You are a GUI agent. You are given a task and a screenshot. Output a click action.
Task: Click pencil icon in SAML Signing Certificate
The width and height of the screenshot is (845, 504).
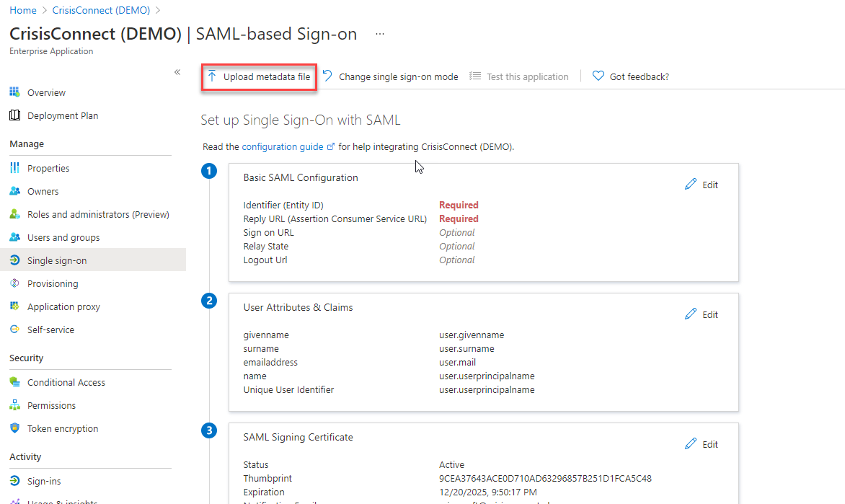click(x=690, y=444)
